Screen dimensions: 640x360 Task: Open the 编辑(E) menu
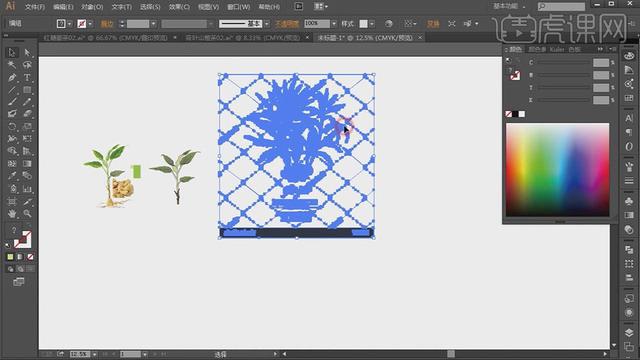[x=63, y=7]
